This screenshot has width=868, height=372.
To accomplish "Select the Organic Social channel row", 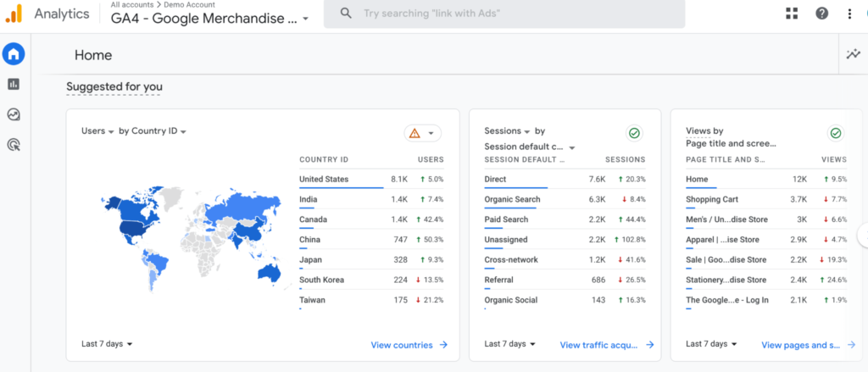I will pos(565,300).
